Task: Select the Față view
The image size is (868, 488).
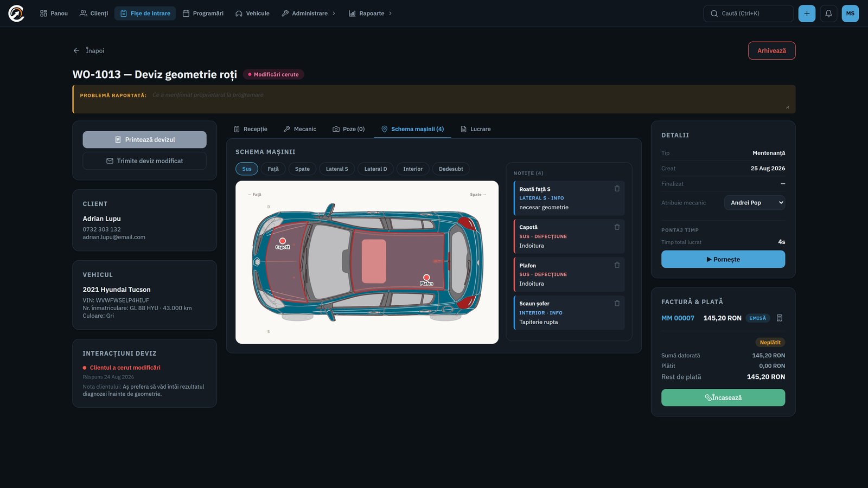Action: point(273,169)
